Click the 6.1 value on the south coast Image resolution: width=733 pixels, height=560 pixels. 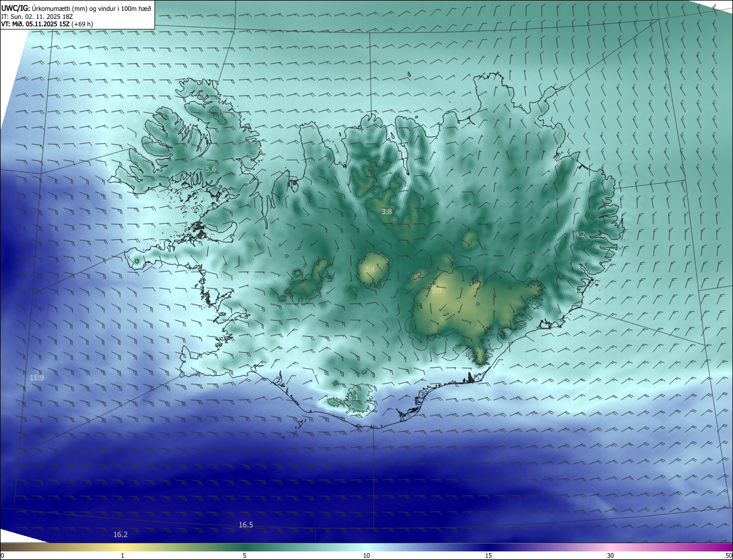pyautogui.click(x=352, y=397)
